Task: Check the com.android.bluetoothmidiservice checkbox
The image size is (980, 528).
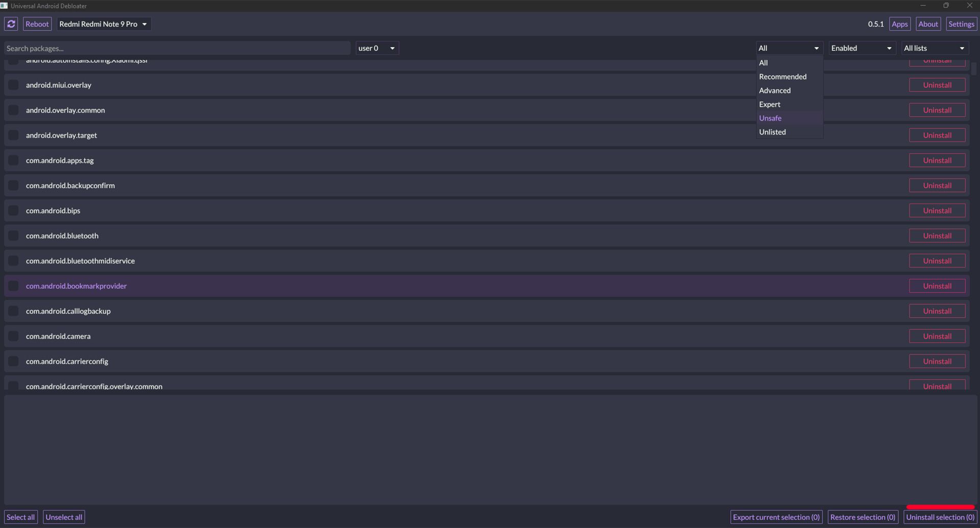Action: click(13, 260)
